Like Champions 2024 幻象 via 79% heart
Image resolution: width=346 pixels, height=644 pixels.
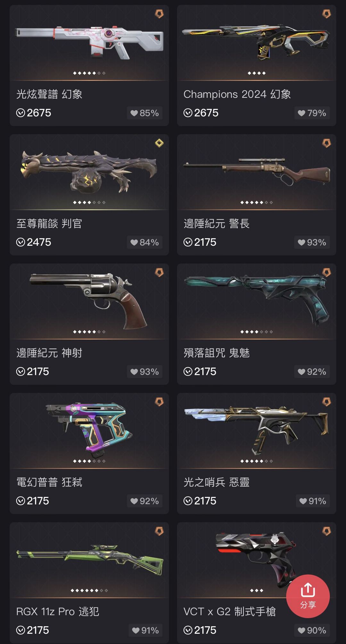tap(312, 113)
